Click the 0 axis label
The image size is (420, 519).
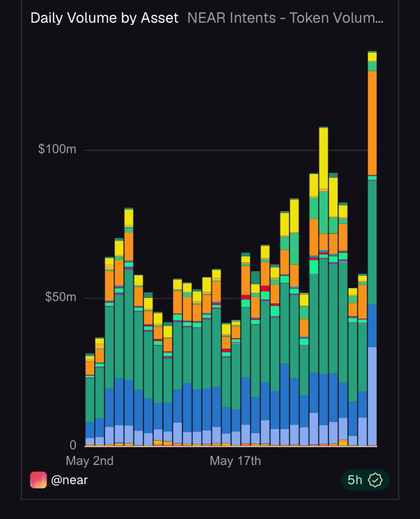tap(73, 445)
